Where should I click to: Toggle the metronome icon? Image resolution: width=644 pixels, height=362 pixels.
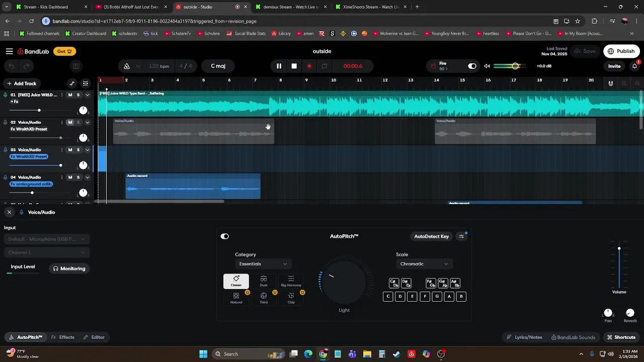127,66
